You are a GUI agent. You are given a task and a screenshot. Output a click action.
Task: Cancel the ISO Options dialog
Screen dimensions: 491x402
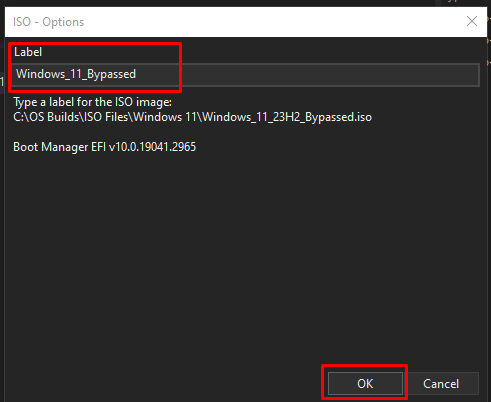(441, 383)
